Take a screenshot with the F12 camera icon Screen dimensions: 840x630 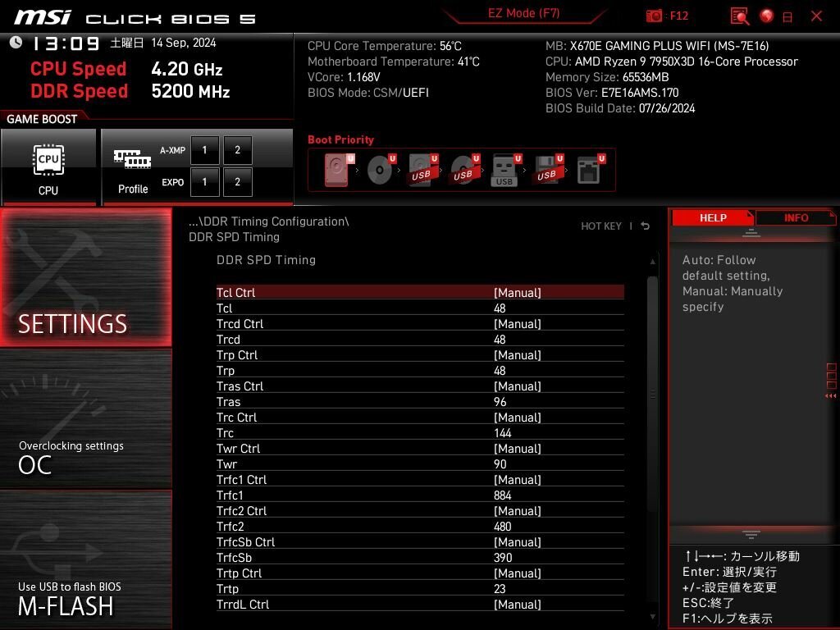[654, 16]
